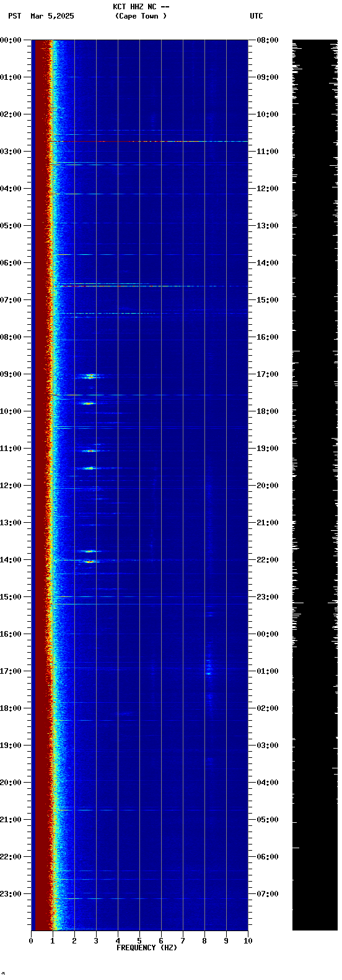Image resolution: width=342 pixels, height=980 pixels.
Task: Click PST axis time label 15:00
Action: tap(11, 597)
